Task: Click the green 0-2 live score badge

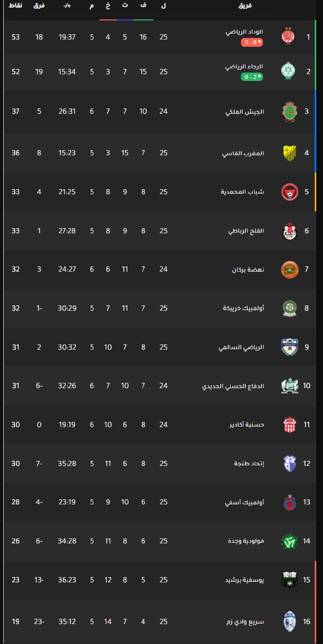Action: coord(252,77)
